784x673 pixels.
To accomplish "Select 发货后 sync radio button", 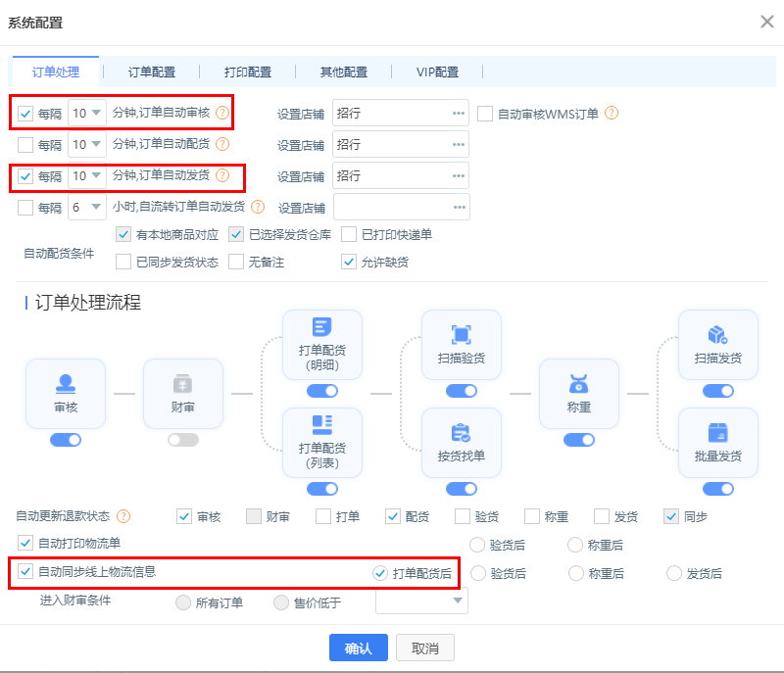I will click(674, 573).
